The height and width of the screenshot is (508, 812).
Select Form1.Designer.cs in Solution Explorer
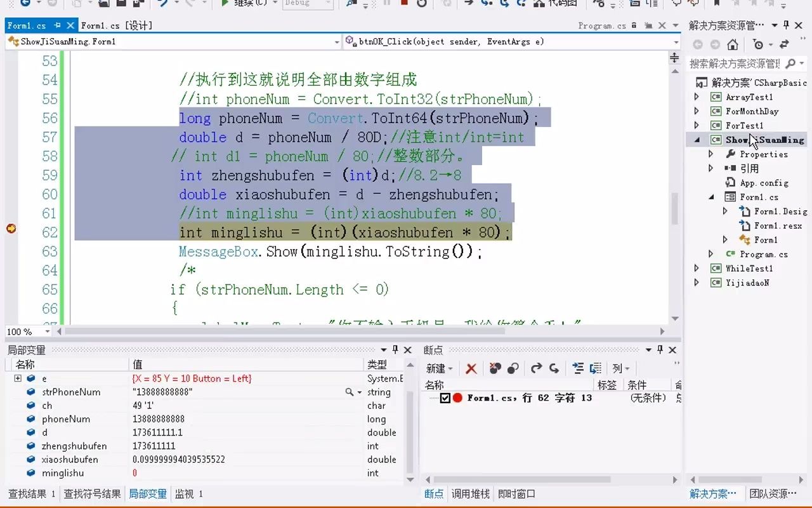780,211
